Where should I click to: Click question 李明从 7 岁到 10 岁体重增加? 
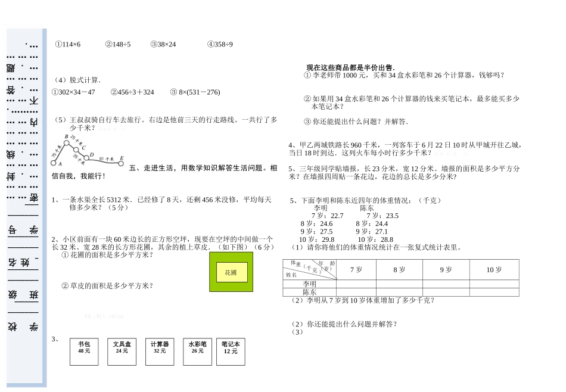[x=362, y=300]
